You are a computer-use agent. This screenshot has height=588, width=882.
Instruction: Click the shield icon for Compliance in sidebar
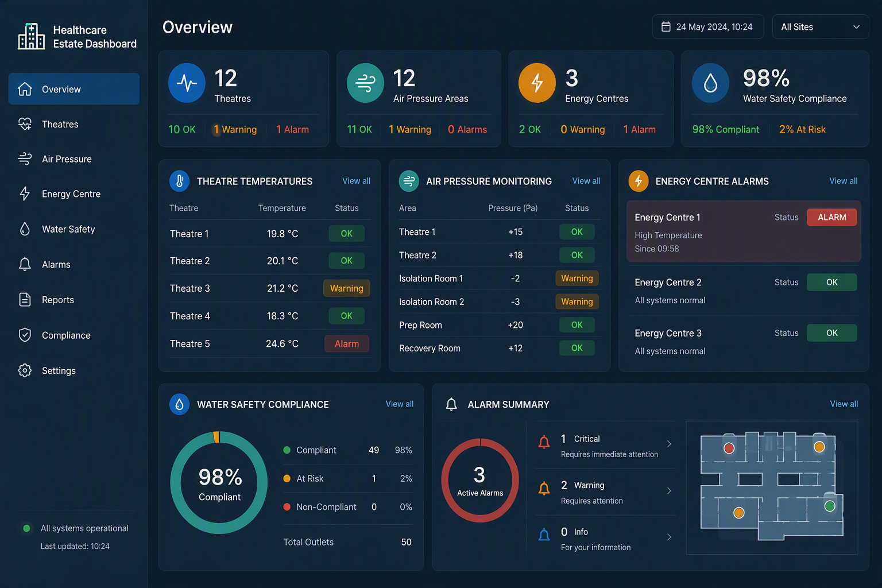point(25,335)
